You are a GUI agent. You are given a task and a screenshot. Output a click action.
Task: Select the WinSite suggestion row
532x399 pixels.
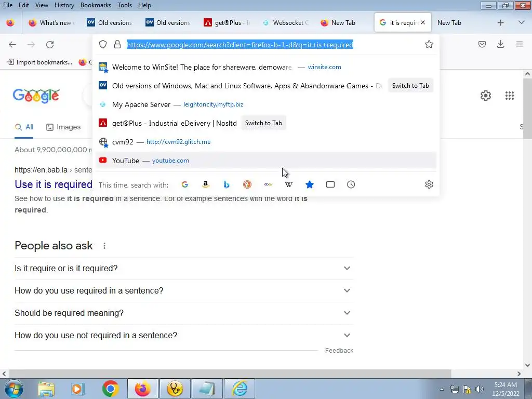[266, 67]
